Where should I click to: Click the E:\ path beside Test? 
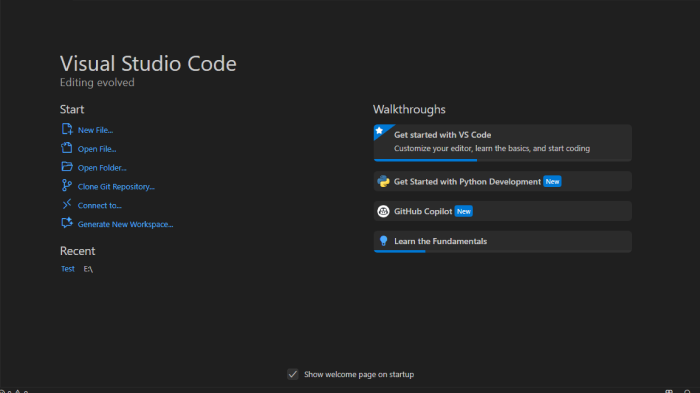[x=88, y=269]
